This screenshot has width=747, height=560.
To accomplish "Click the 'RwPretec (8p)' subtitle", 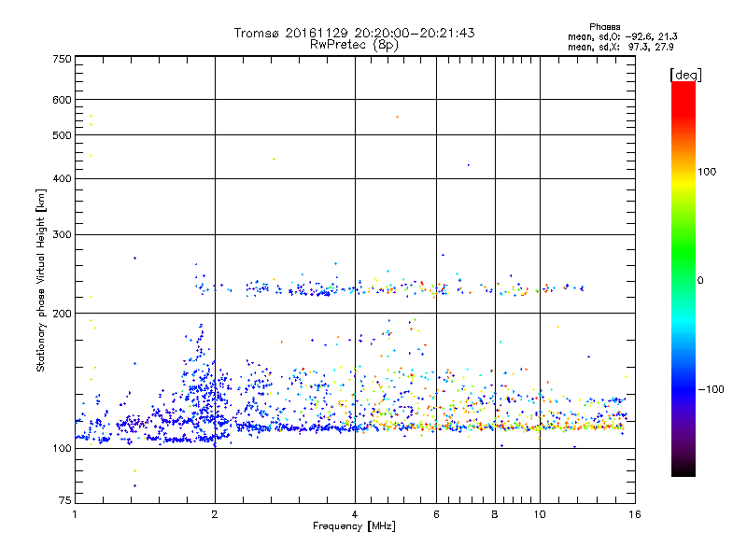I will 354,45.
